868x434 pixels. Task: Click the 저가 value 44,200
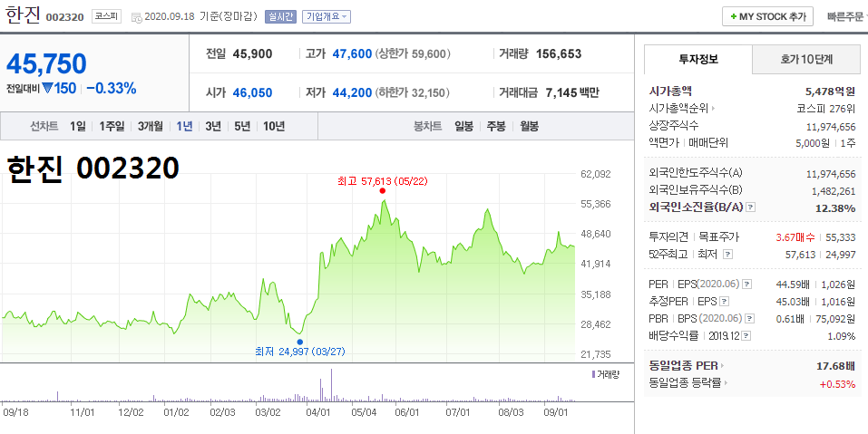352,92
